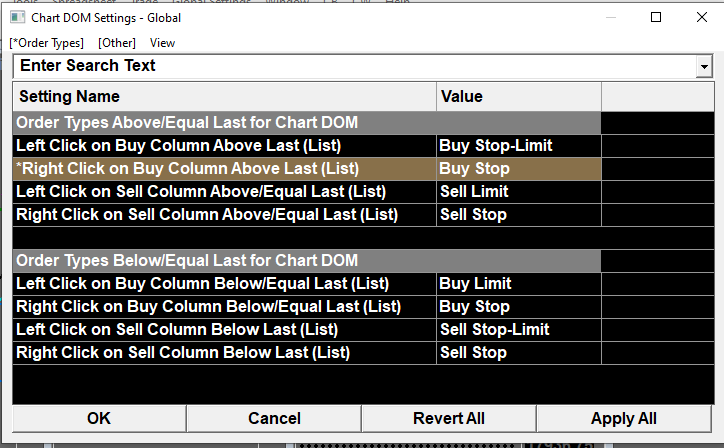Screen dimensions: 724x448
Task: Open the [Other] menu
Action: click(x=117, y=43)
